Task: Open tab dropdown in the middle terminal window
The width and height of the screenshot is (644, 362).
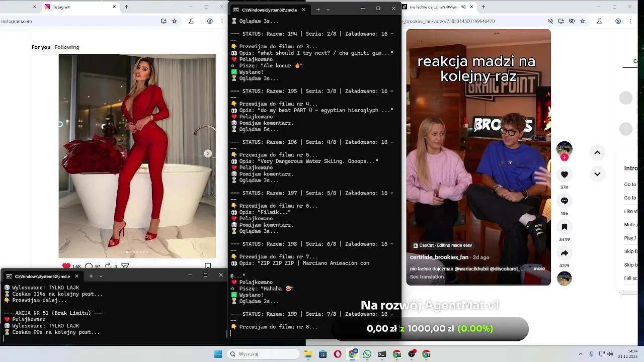Action: (x=328, y=10)
